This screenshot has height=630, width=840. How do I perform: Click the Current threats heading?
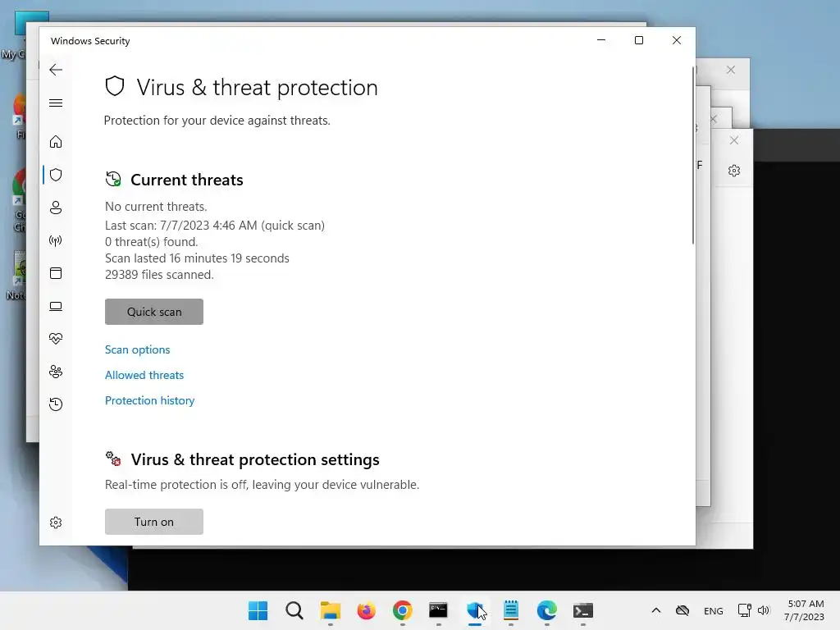186,180
